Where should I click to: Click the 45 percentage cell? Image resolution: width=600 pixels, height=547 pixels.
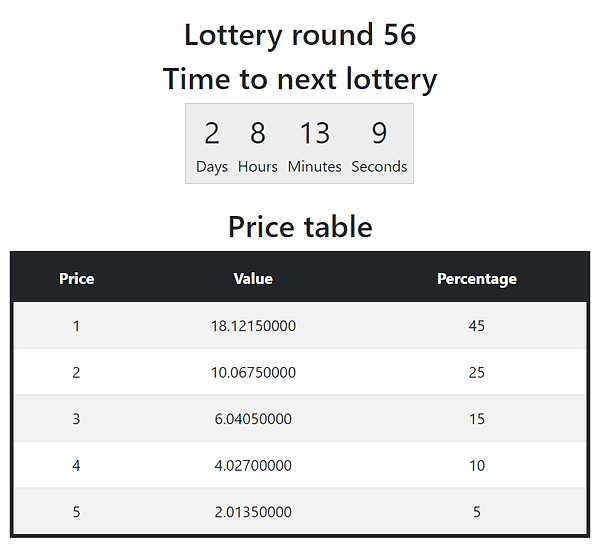[x=477, y=326]
